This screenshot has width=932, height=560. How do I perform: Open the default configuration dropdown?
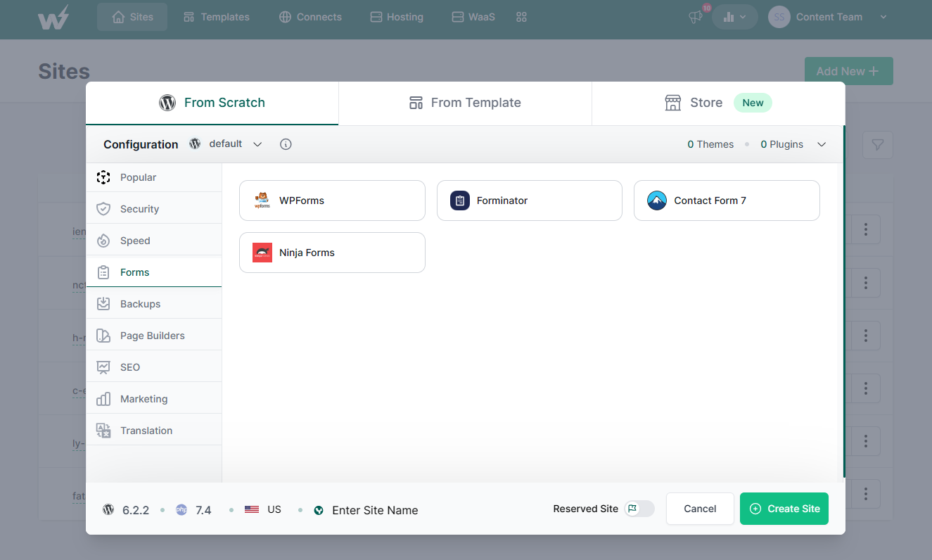pyautogui.click(x=225, y=144)
